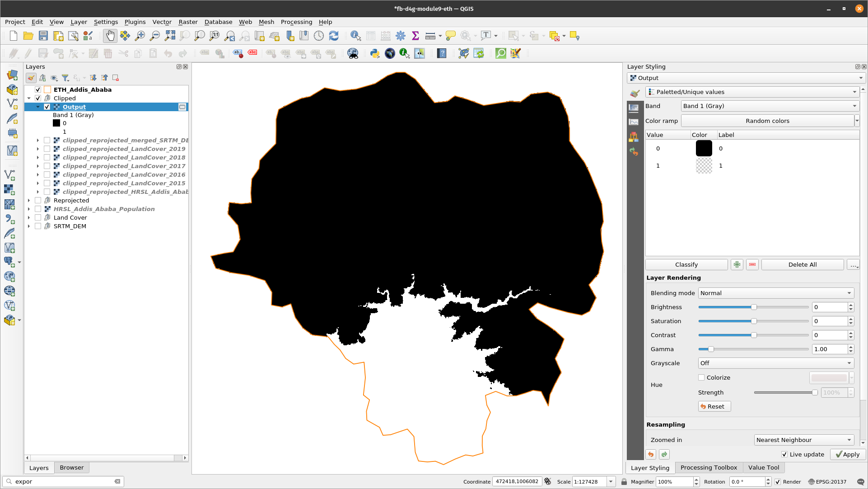This screenshot has width=868, height=489.
Task: Toggle visibility of the Clipped group
Action: [x=38, y=99]
